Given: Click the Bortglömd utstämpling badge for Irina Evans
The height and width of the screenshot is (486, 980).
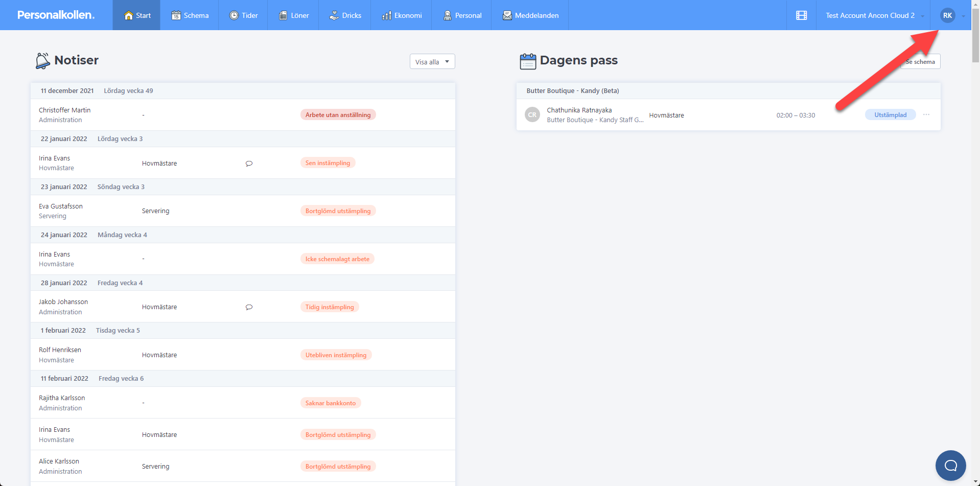Looking at the screenshot, I should coord(338,434).
